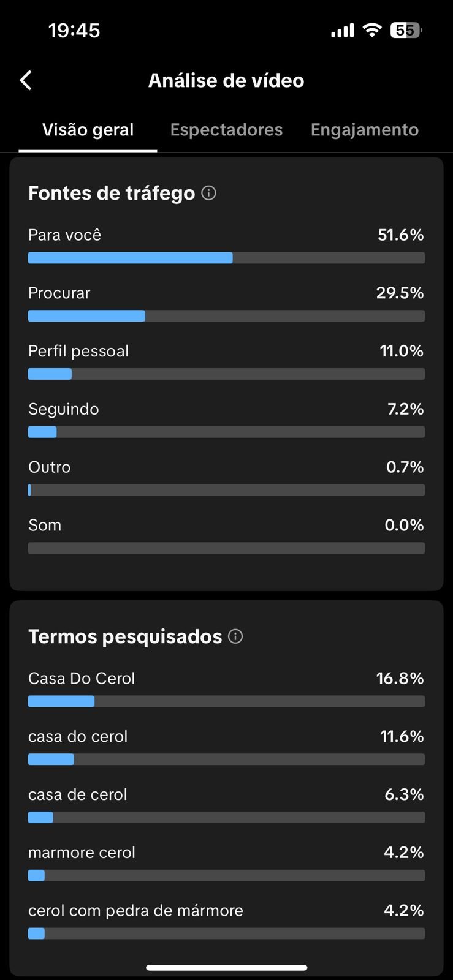This screenshot has height=980, width=453.
Task: Tap the battery indicator in status bar
Action: click(x=406, y=30)
